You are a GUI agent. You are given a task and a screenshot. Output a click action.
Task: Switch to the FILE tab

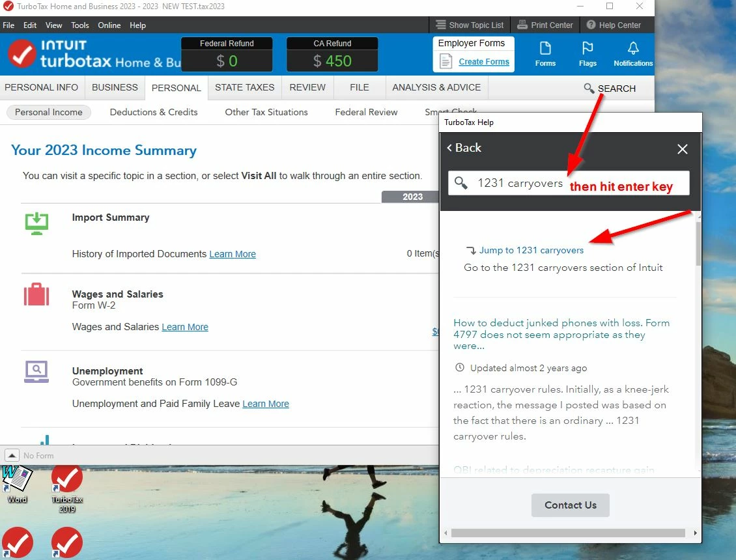point(359,87)
